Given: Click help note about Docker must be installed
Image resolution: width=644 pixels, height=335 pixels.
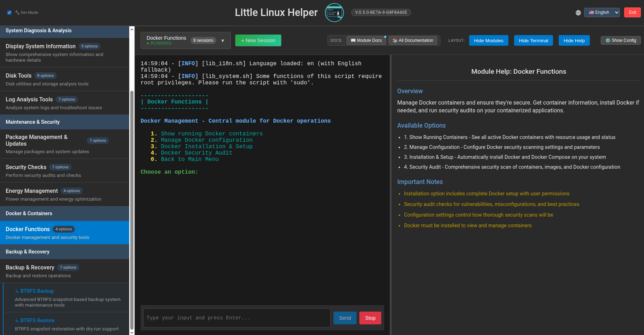Looking at the screenshot, I should (468, 225).
